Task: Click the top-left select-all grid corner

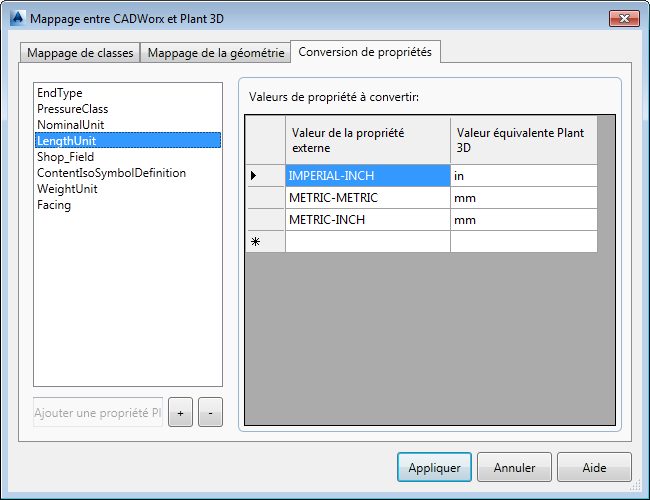Action: tap(265, 140)
